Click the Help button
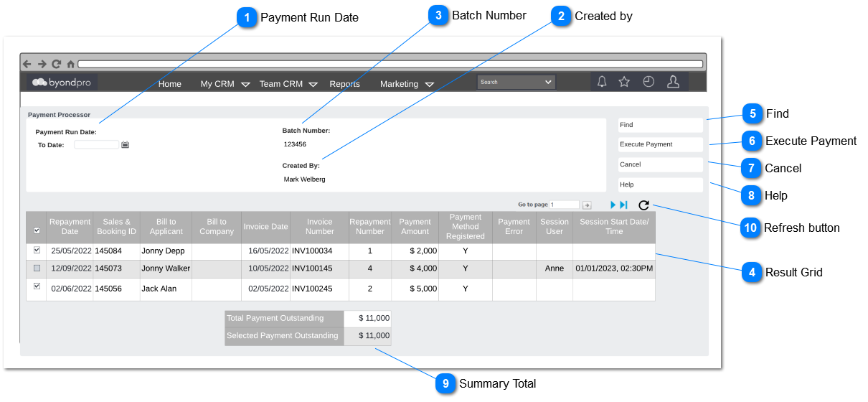The height and width of the screenshot is (402, 868). [661, 184]
